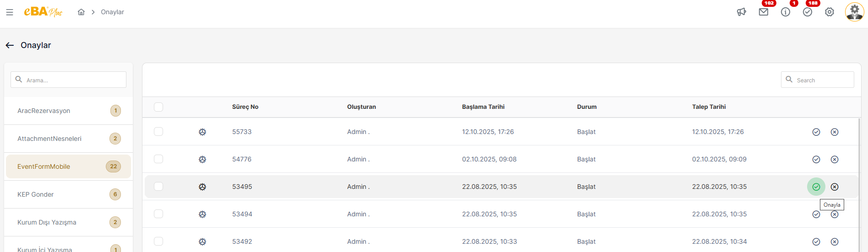
Task: Open the Kurum Dışı Yazışma category
Action: 47,222
